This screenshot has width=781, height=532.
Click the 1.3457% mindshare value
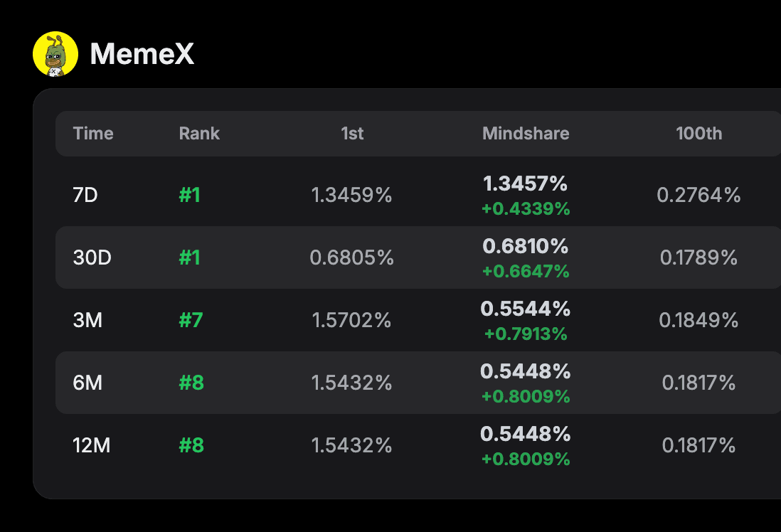pyautogui.click(x=526, y=184)
